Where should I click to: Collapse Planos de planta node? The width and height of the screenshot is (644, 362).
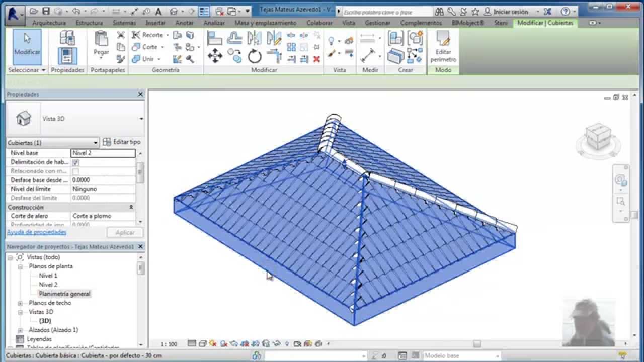(x=21, y=266)
